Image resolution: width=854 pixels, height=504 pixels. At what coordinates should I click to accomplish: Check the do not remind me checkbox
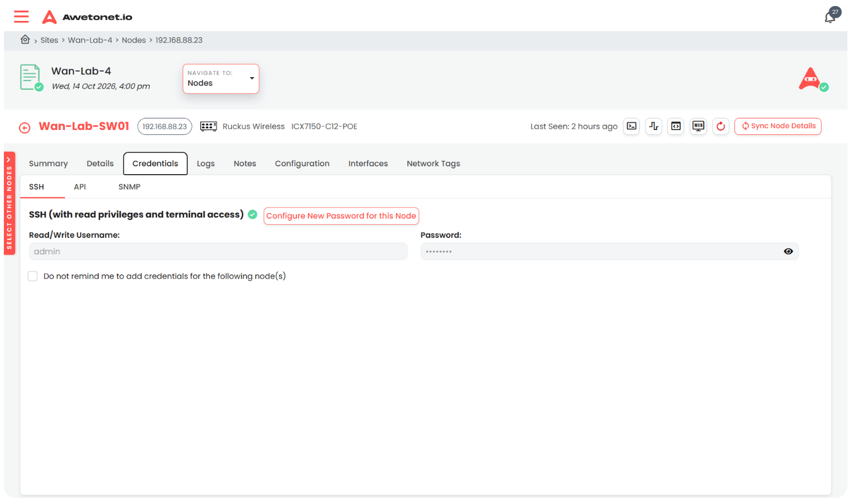[x=33, y=276]
